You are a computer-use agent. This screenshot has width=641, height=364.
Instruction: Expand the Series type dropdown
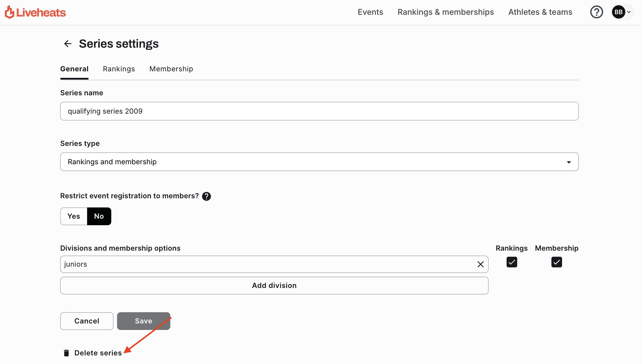pos(319,162)
